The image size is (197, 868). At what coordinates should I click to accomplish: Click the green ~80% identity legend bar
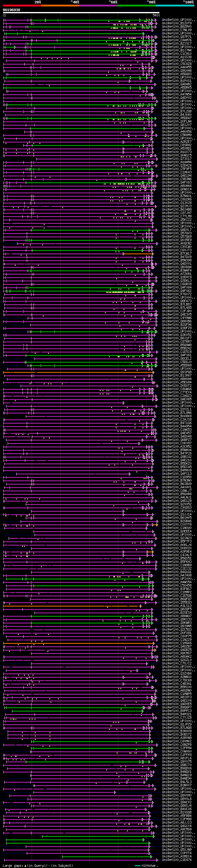click(137, 6)
